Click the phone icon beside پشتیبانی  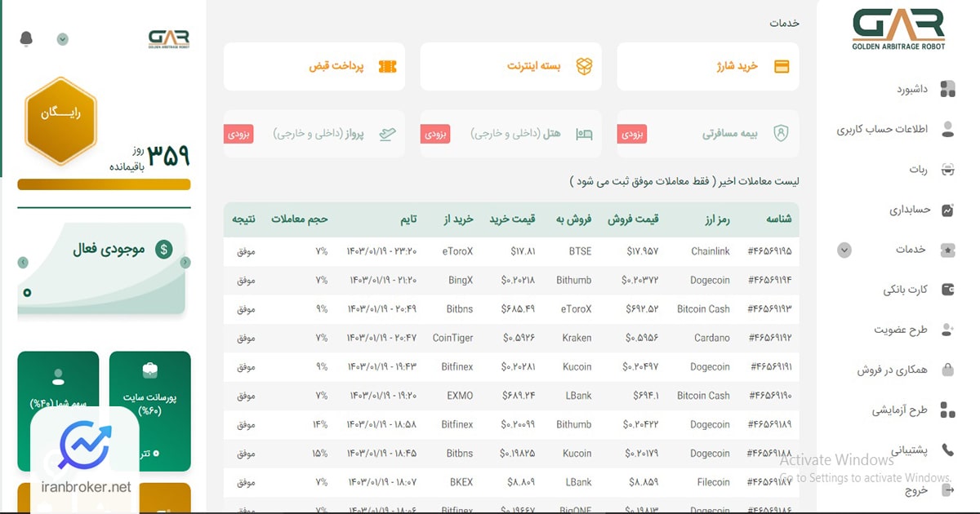[947, 450]
